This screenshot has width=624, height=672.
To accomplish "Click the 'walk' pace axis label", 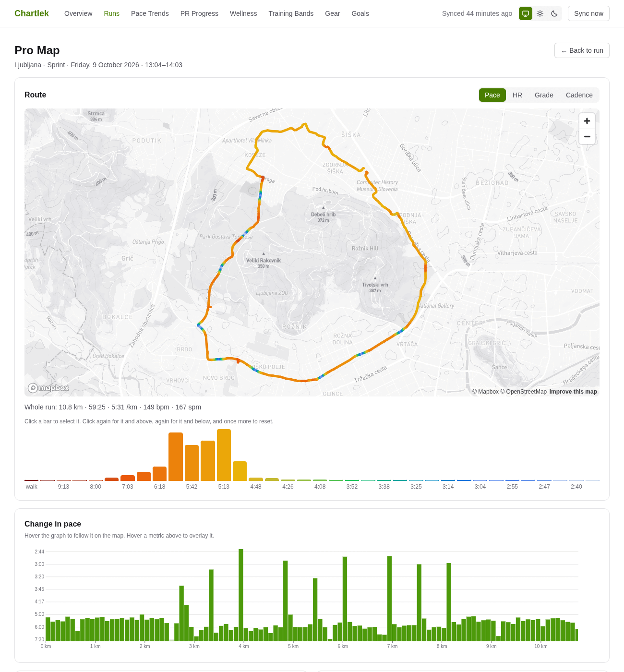I will pyautogui.click(x=32, y=487).
